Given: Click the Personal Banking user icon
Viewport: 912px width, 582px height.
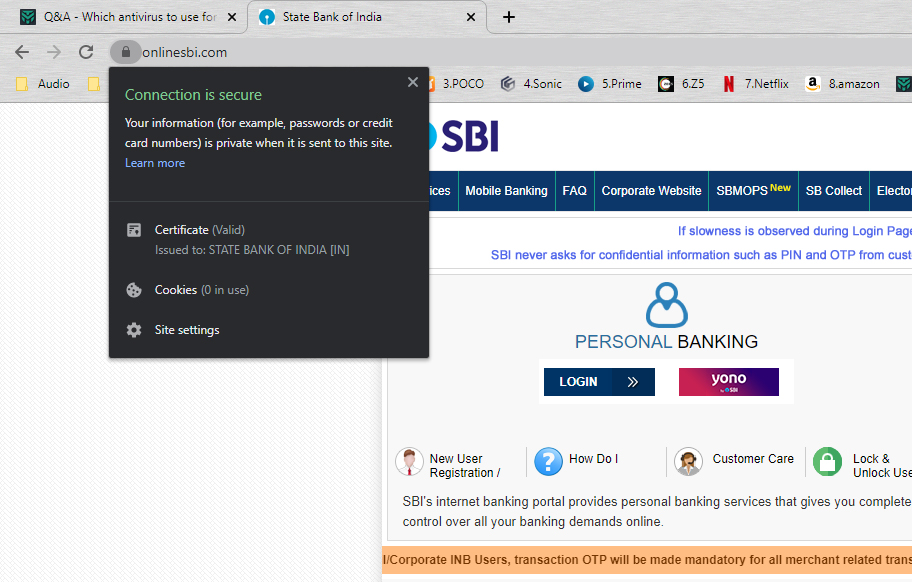Looking at the screenshot, I should [x=667, y=305].
